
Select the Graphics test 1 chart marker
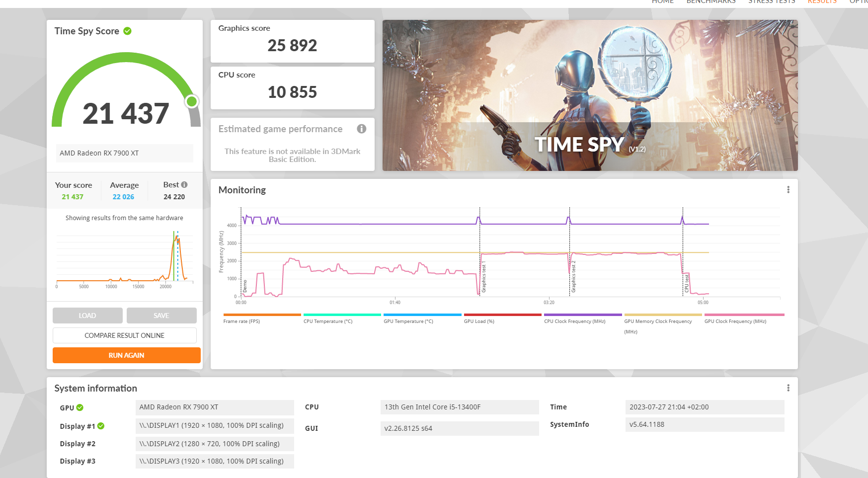tap(483, 277)
